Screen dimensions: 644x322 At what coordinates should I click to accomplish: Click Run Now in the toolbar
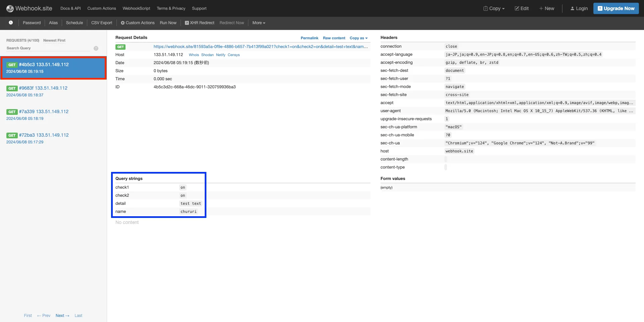coord(168,23)
